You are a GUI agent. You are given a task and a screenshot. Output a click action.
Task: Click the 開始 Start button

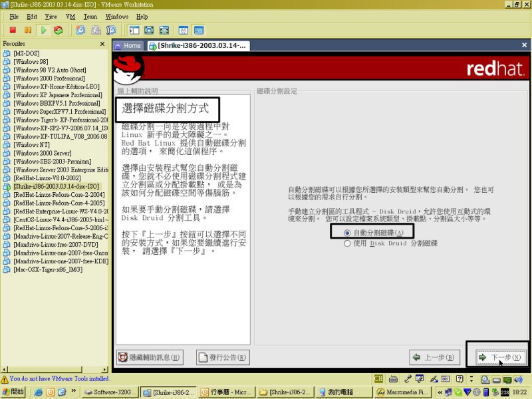pyautogui.click(x=13, y=392)
